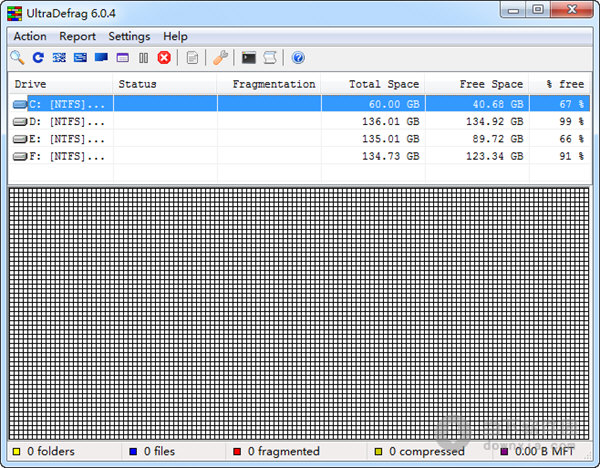
Task: Maximize the UltraDefrag window
Action: (x=538, y=10)
